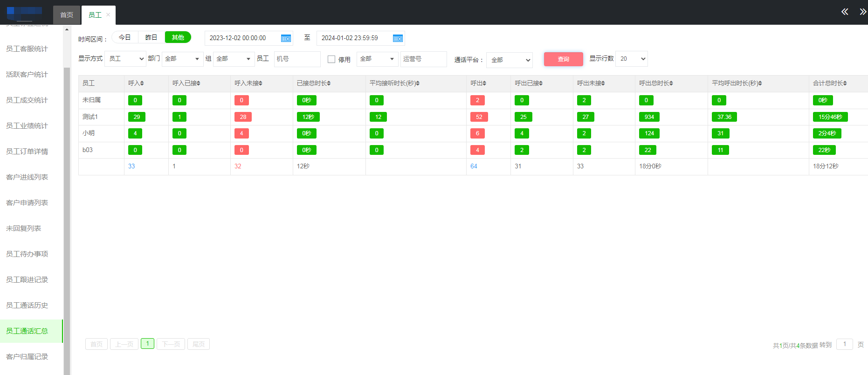868x375 pixels.
Task: Open 员工通话历史 in the sidebar menu
Action: 27,306
